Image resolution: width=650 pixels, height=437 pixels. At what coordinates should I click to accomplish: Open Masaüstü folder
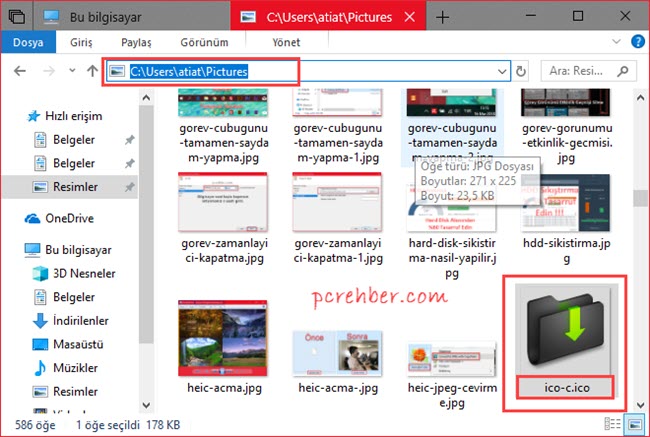78,345
